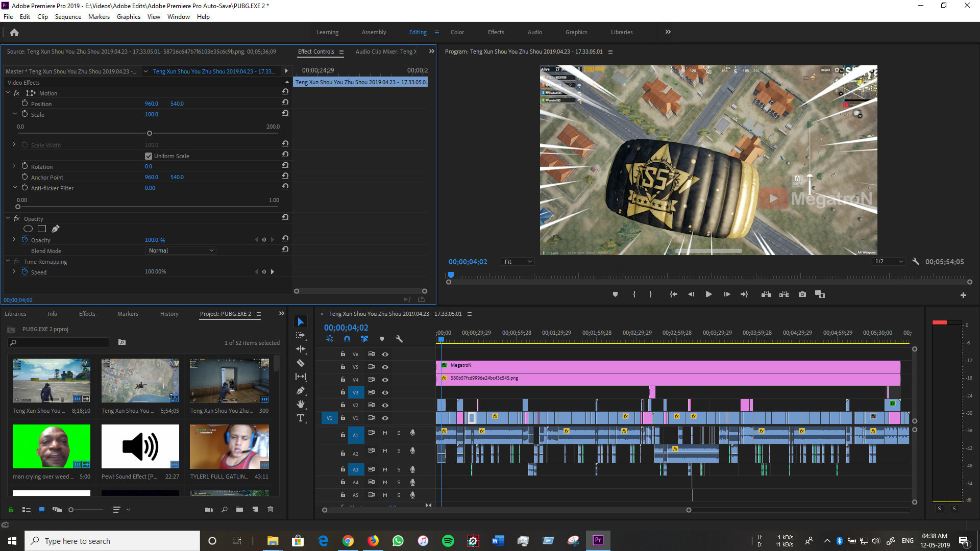Toggle Uniform Scale checkbox in Effect Controls

click(x=149, y=156)
